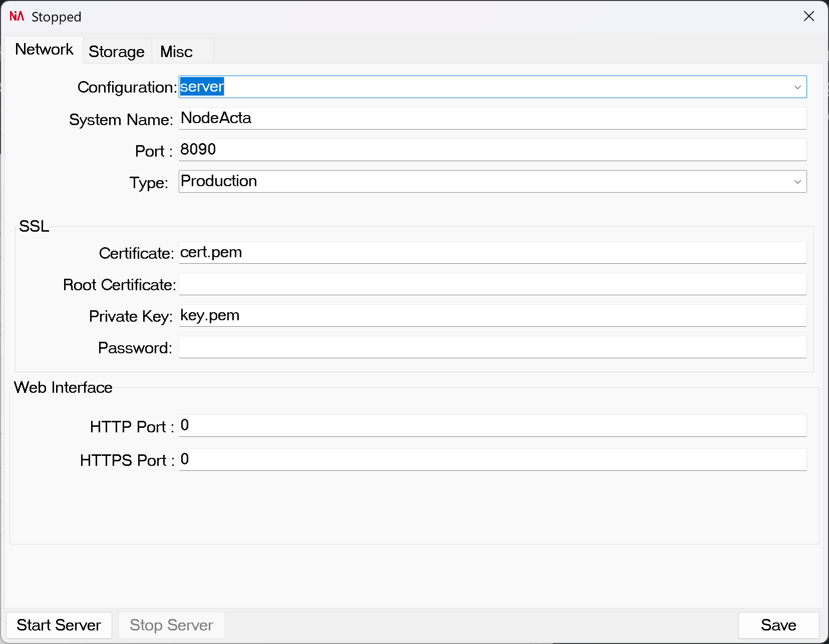829x644 pixels.
Task: Click the Stop Server button
Action: (x=171, y=625)
